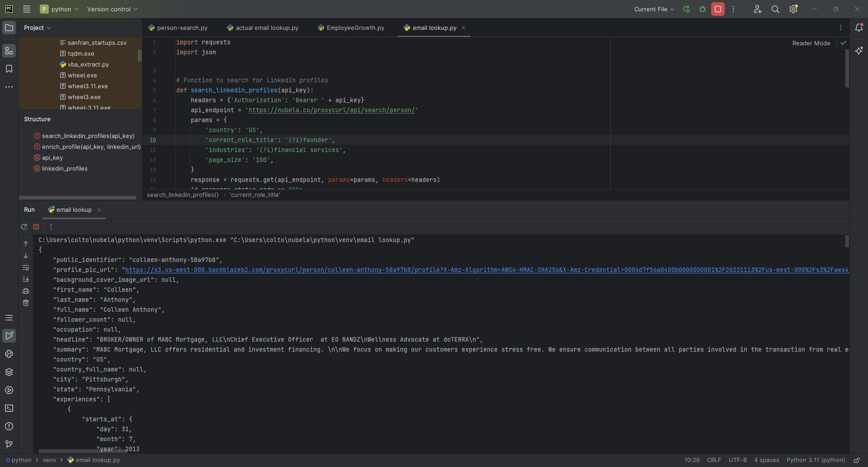Open AI Assistant sparkle icon
The width and height of the screenshot is (868, 467).
859,51
